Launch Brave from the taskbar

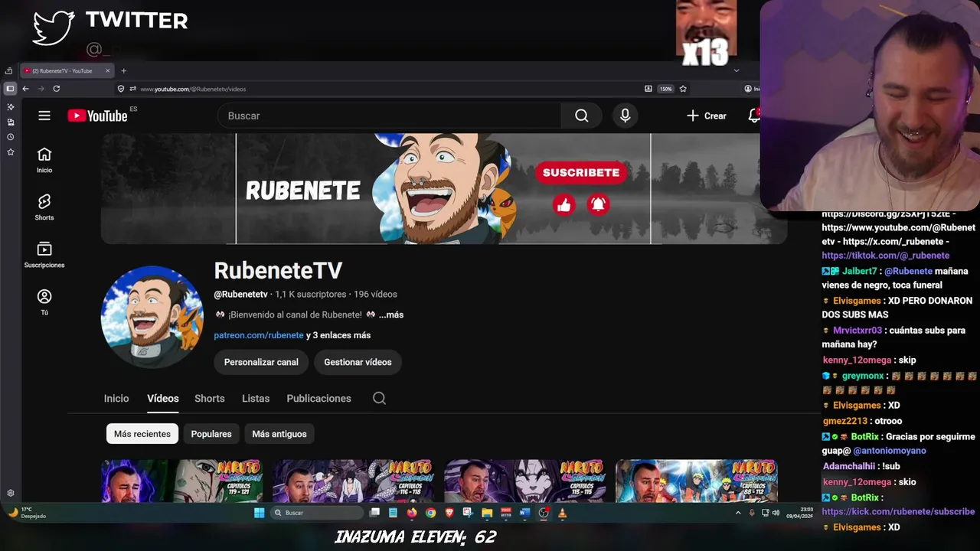pos(449,513)
